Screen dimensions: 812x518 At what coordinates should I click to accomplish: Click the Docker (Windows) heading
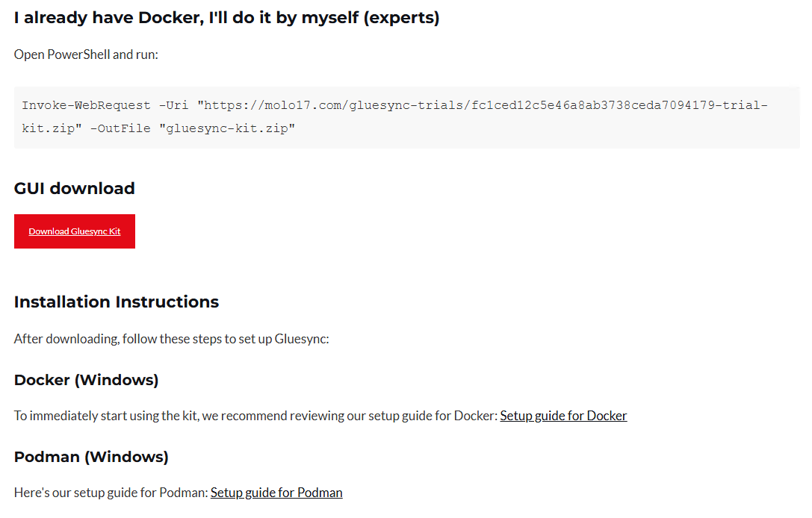click(x=86, y=380)
